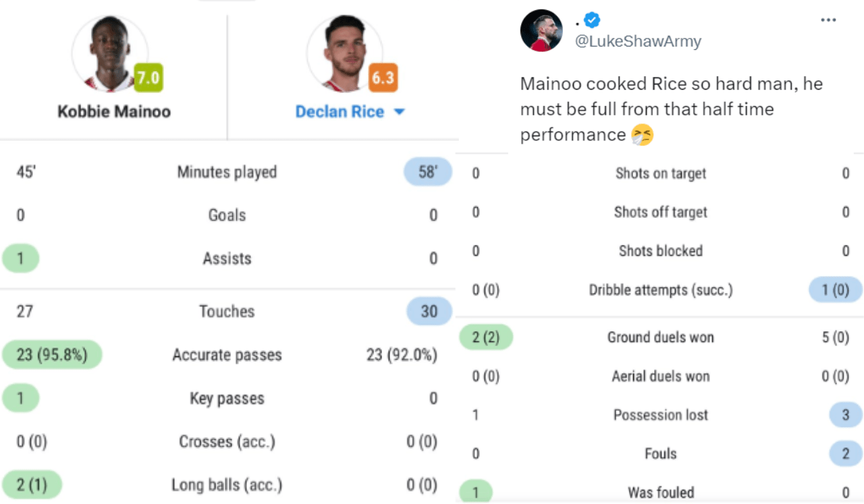This screenshot has width=864, height=504.
Task: Click the highlighted 30 touches value
Action: [x=429, y=312]
